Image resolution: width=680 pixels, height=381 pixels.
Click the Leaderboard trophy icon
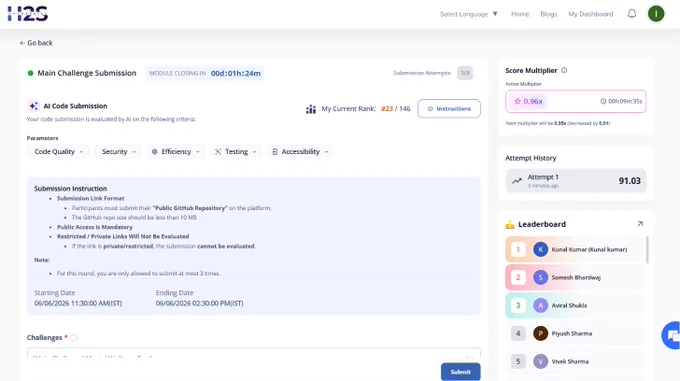[510, 224]
